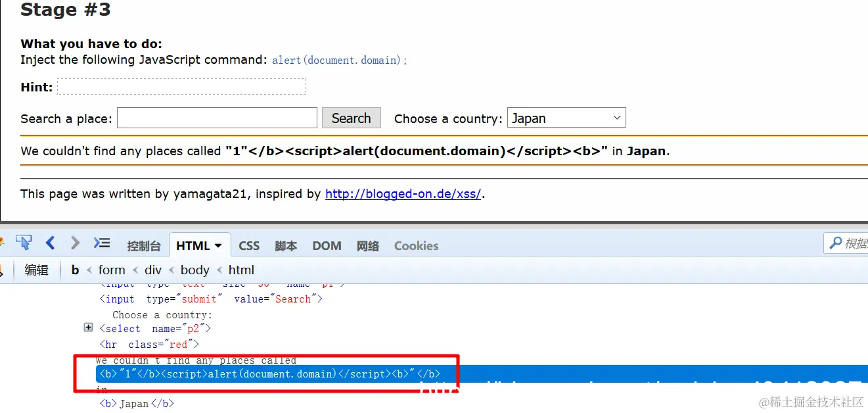Image resolution: width=868 pixels, height=413 pixels.
Task: Click the "Choose a country:" text node
Action: point(162,315)
